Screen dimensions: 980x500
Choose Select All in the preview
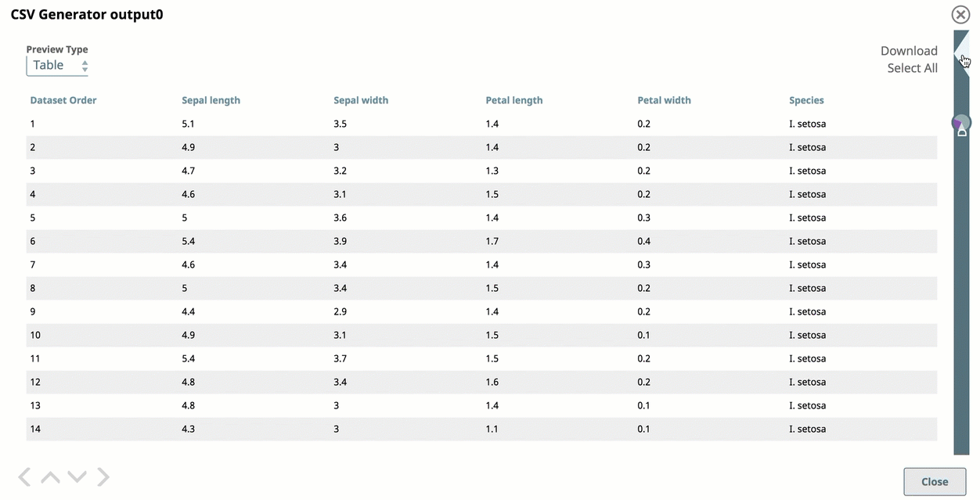pos(912,68)
